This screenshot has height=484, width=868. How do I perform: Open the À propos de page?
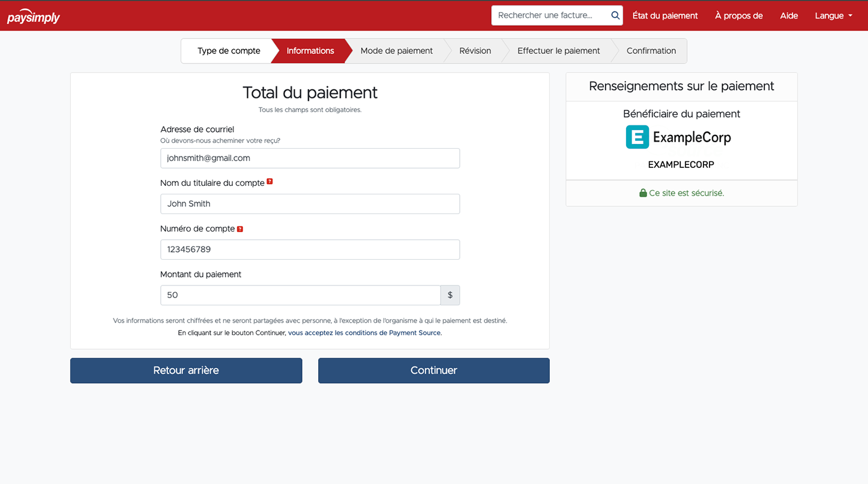(x=738, y=16)
